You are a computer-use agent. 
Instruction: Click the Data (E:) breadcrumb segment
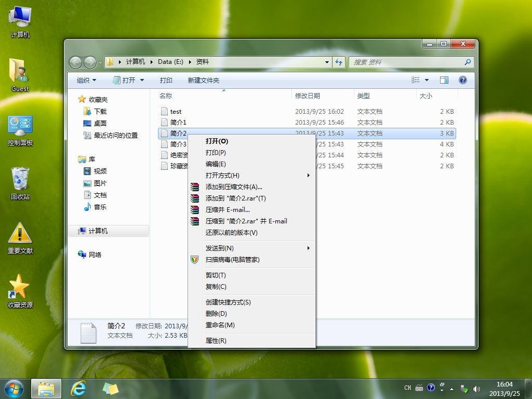click(170, 62)
